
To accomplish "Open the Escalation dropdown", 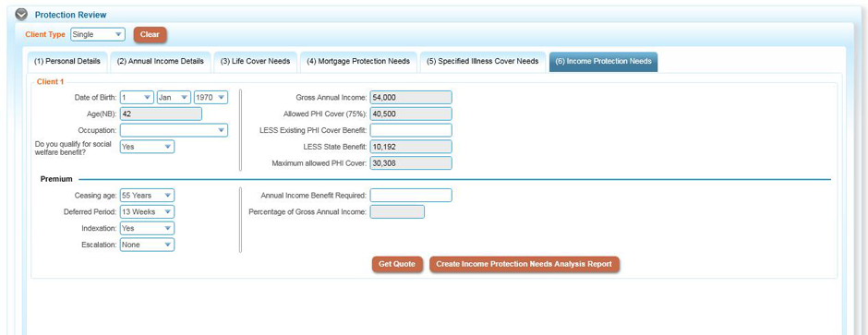I will click(x=147, y=245).
